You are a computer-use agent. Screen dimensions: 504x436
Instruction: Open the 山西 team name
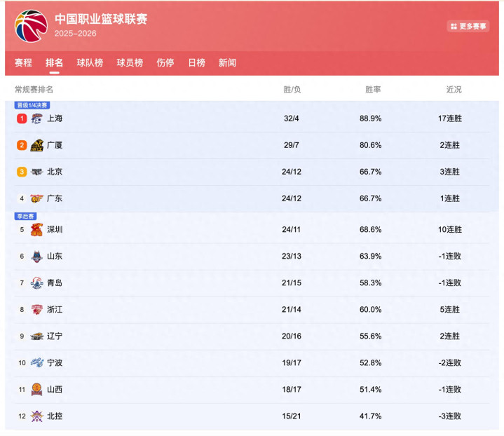55,389
